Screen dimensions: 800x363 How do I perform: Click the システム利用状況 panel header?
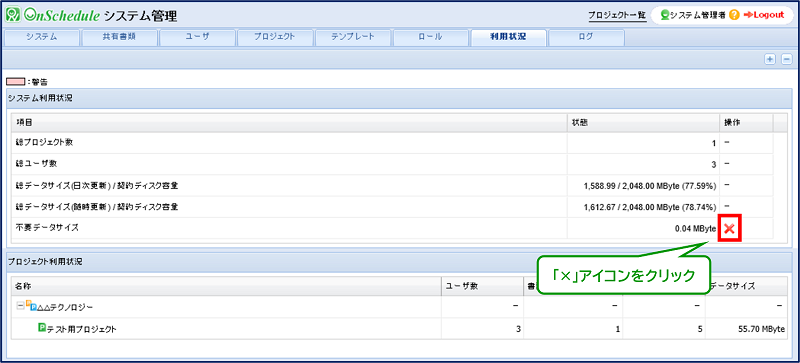(x=400, y=98)
